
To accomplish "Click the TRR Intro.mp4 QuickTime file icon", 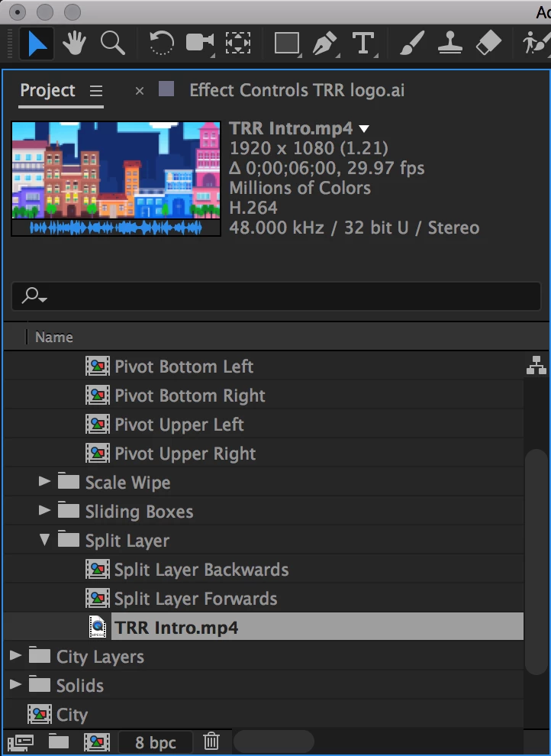I will point(98,627).
